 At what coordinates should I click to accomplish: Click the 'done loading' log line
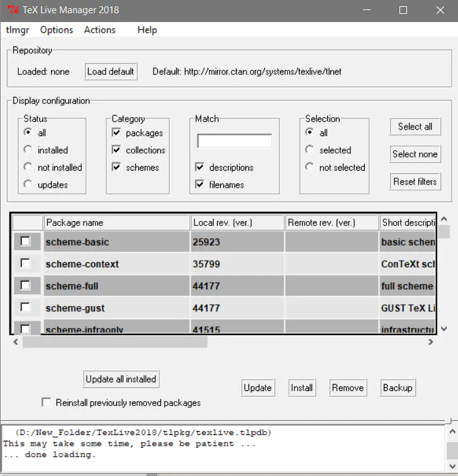(50, 455)
